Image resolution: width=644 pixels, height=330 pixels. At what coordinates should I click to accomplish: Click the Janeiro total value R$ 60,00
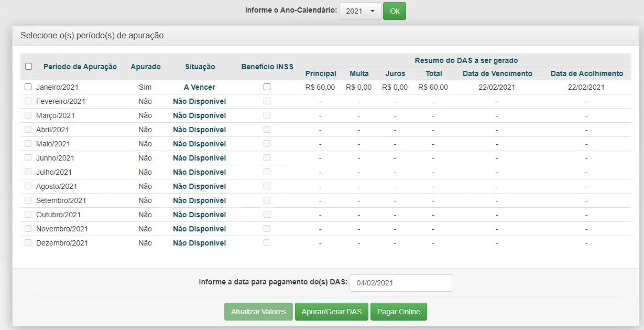[x=433, y=87]
